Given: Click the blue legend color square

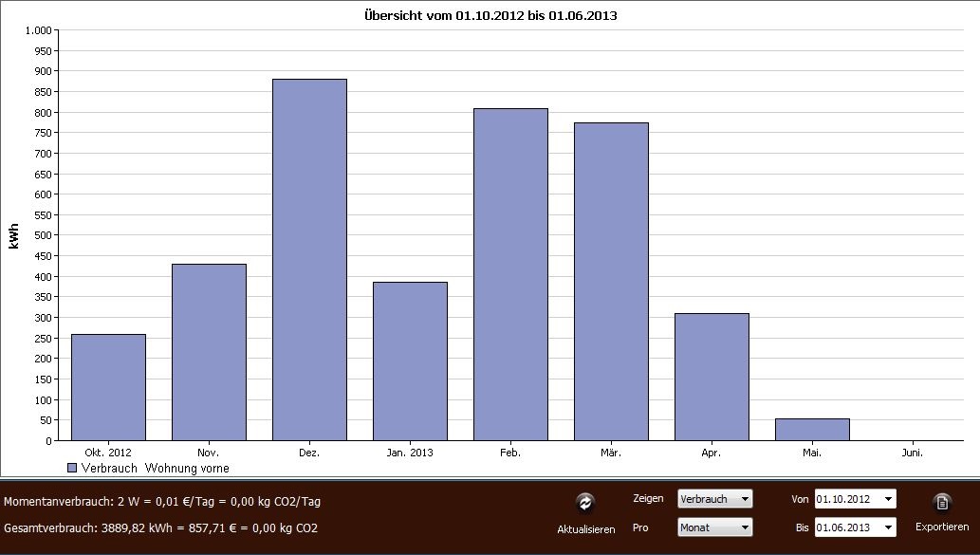Looking at the screenshot, I should (72, 468).
